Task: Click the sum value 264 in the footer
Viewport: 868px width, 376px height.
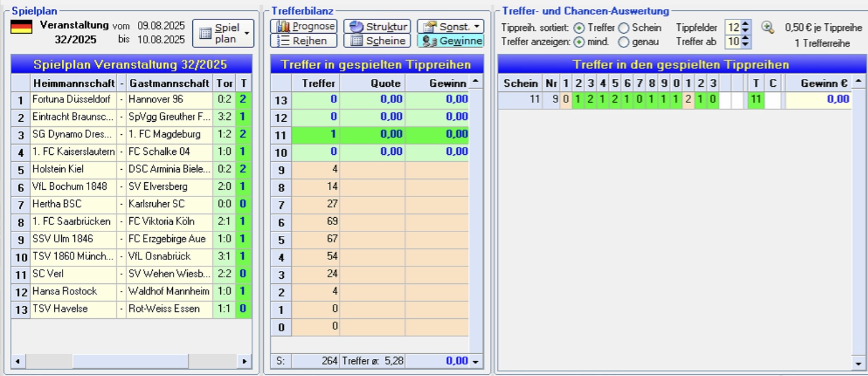Action: coord(316,361)
